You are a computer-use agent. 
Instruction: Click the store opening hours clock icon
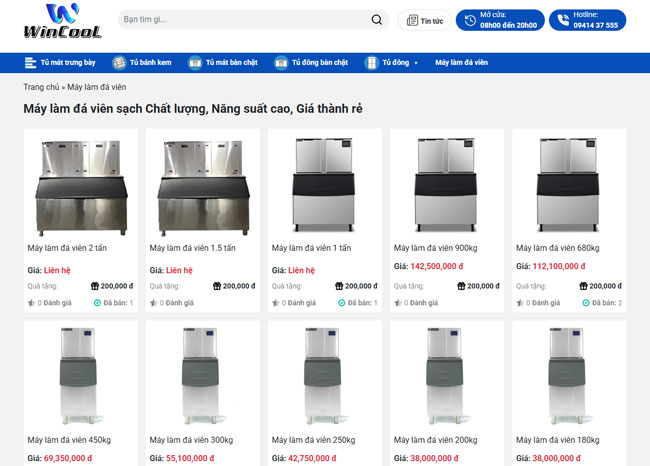coord(469,20)
